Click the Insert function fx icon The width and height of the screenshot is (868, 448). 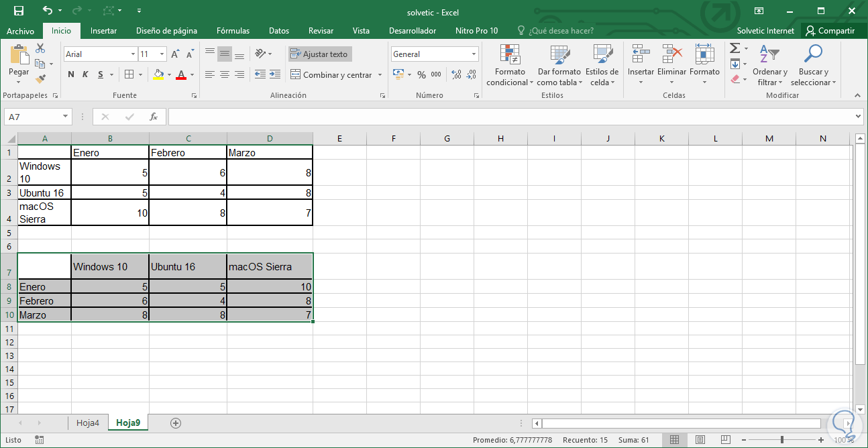[154, 117]
